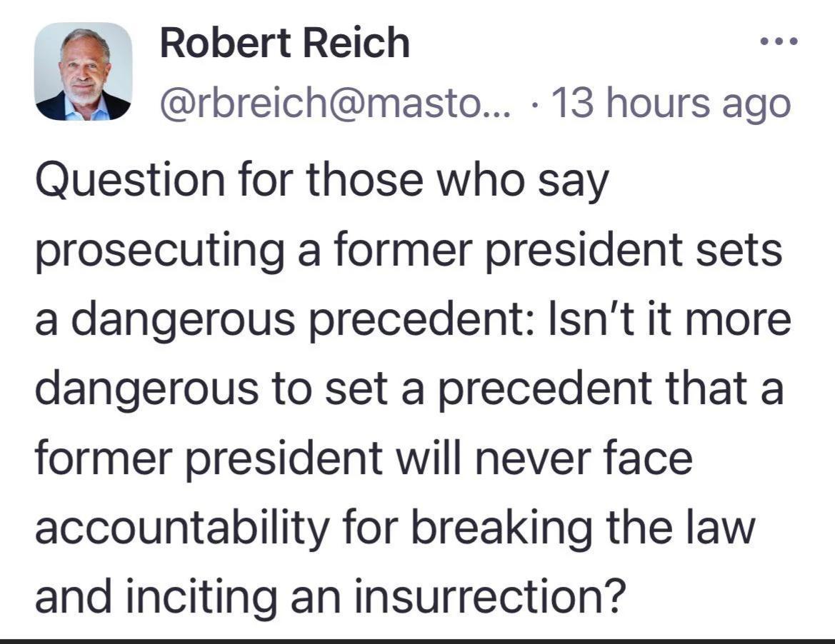Select the post body text
The image size is (835, 644).
tap(407, 386)
